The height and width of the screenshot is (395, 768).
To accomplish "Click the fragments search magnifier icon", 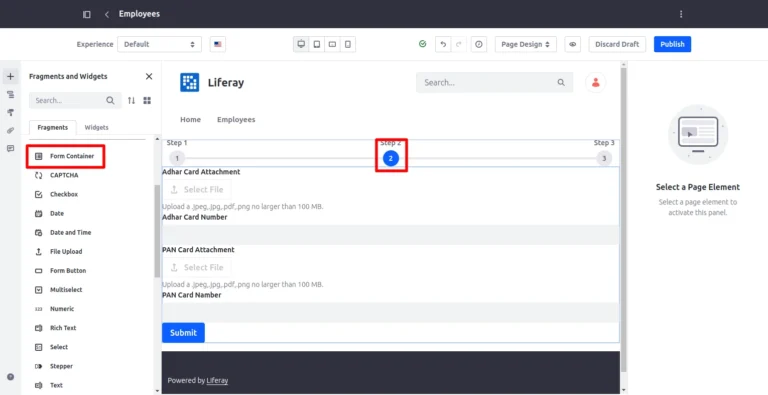I will tap(110, 100).
